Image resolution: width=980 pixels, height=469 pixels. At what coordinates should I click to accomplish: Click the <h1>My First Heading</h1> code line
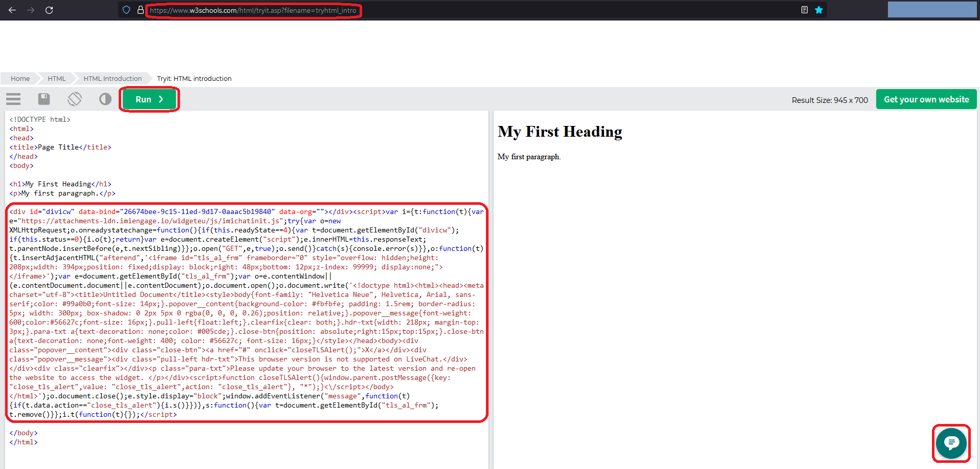point(60,184)
